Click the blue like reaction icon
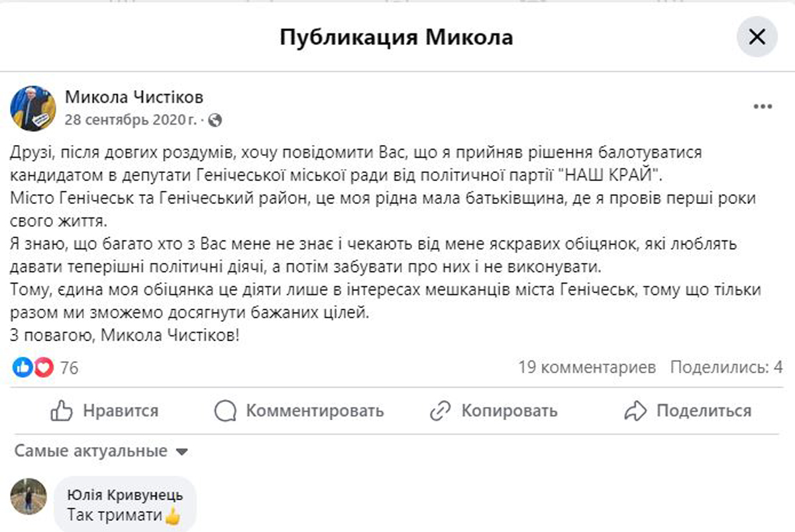 pos(22,367)
